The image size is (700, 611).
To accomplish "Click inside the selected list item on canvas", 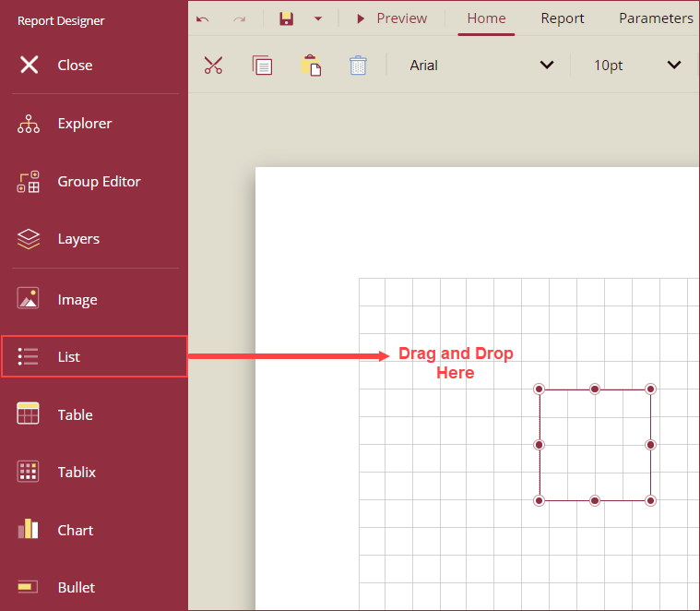I will point(595,445).
